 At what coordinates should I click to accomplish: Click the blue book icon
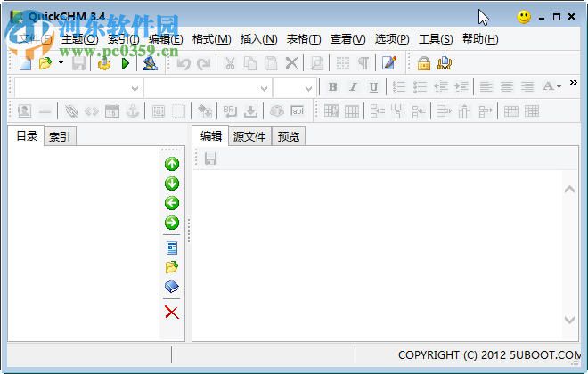172,287
